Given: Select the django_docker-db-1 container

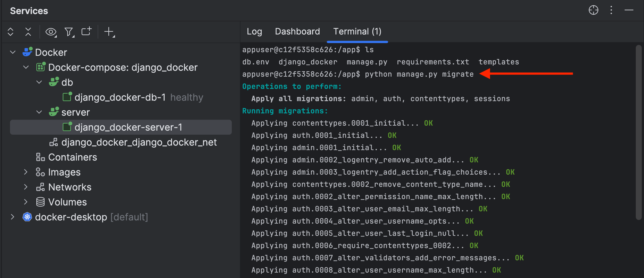Looking at the screenshot, I should tap(120, 97).
